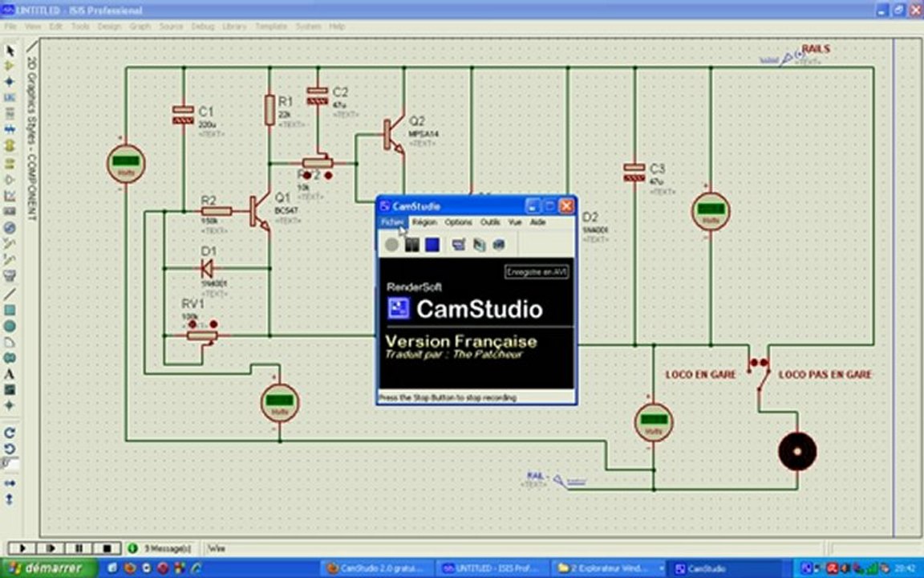Open the Design menu in ISIS
This screenshot has height=578, width=924.
point(109,26)
